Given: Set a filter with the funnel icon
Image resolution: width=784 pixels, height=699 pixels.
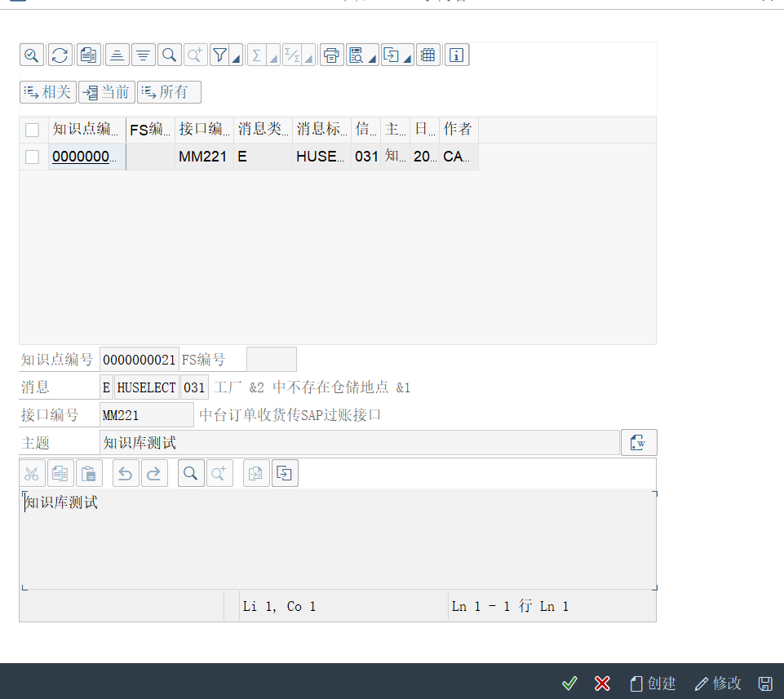Looking at the screenshot, I should coord(219,55).
